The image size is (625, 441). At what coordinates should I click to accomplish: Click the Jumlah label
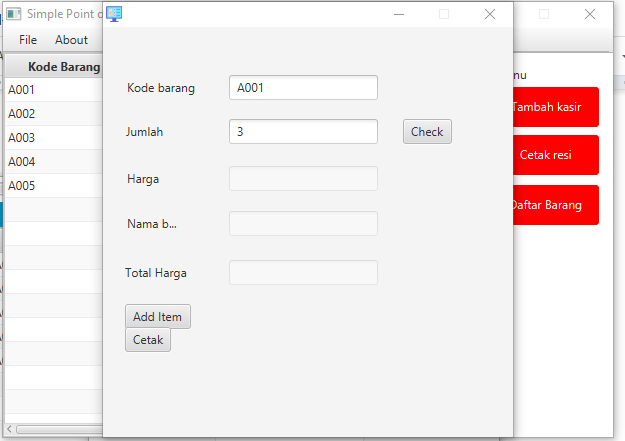tap(144, 132)
